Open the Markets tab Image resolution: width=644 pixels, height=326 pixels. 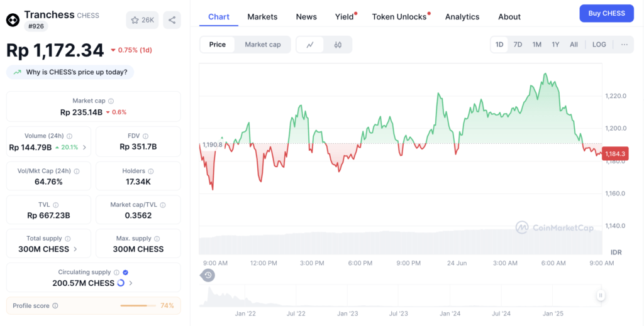(x=262, y=17)
